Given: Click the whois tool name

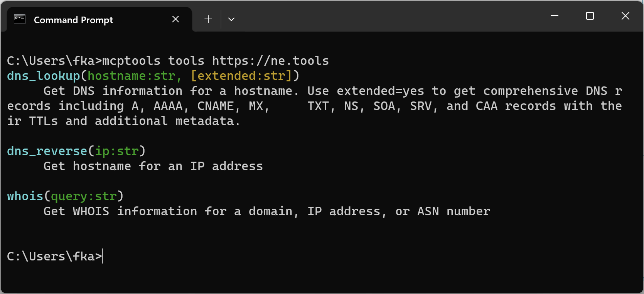Looking at the screenshot, I should 25,196.
